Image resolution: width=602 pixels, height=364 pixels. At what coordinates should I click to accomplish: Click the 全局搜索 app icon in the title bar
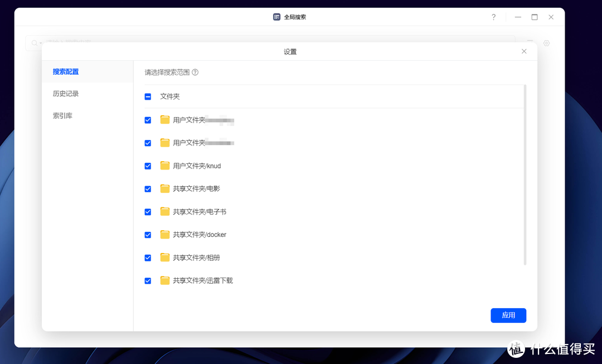click(x=276, y=17)
